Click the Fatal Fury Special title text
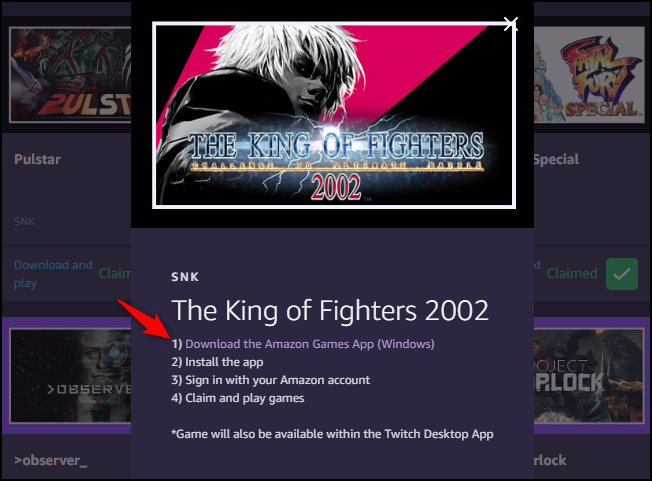 tap(556, 159)
